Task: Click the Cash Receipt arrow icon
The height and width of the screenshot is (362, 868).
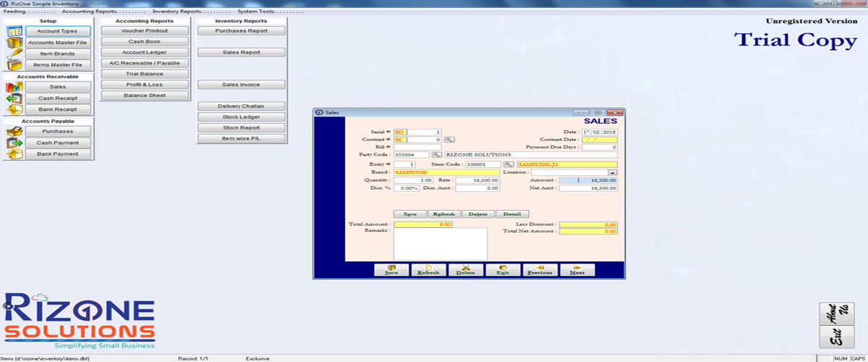Action: 14,98
